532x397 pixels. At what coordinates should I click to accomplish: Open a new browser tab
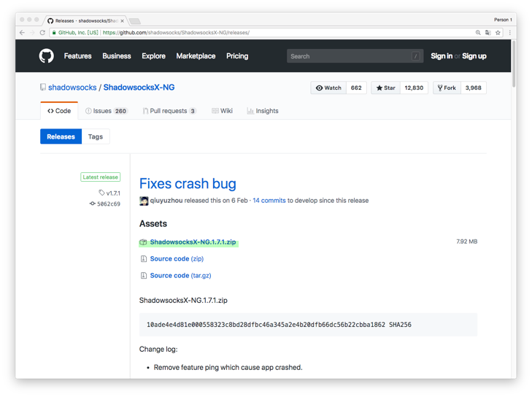click(x=135, y=21)
